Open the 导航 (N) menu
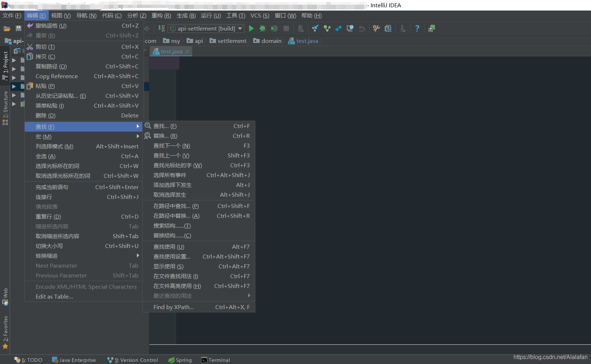 click(86, 16)
